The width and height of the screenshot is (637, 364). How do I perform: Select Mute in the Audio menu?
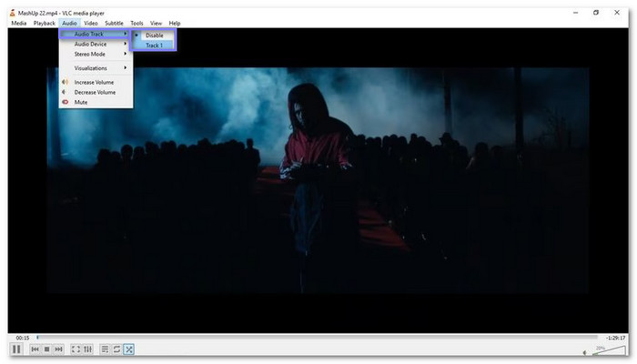coord(96,102)
